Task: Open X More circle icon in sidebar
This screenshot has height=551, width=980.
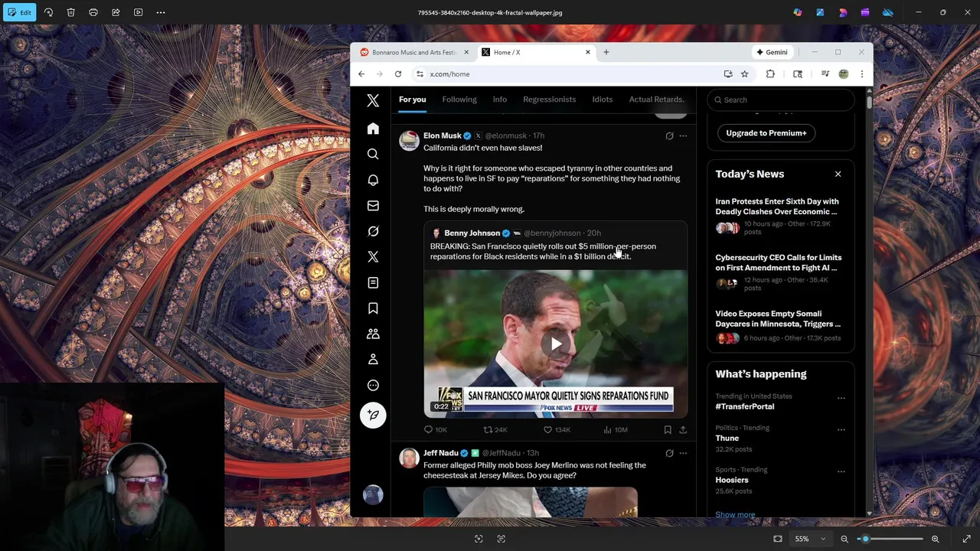Action: pos(373,385)
